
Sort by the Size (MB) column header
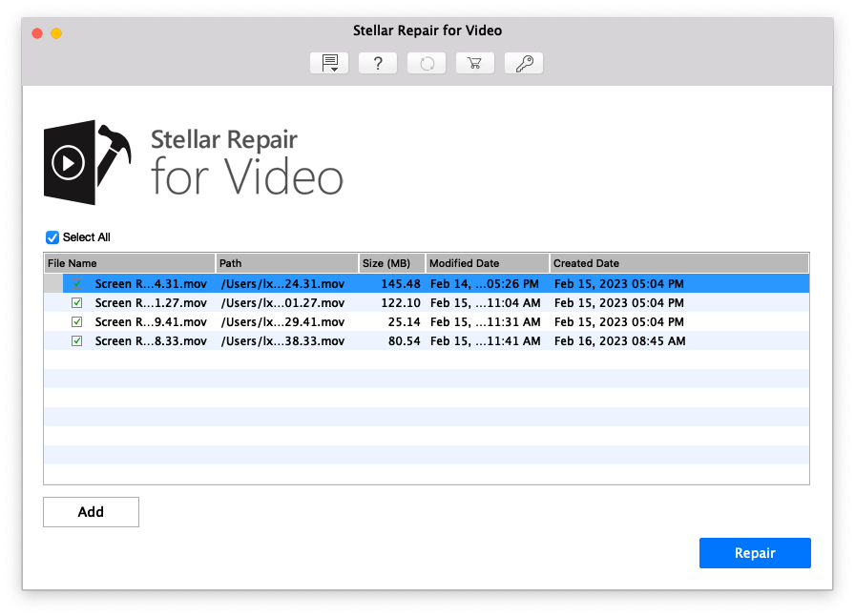391,263
